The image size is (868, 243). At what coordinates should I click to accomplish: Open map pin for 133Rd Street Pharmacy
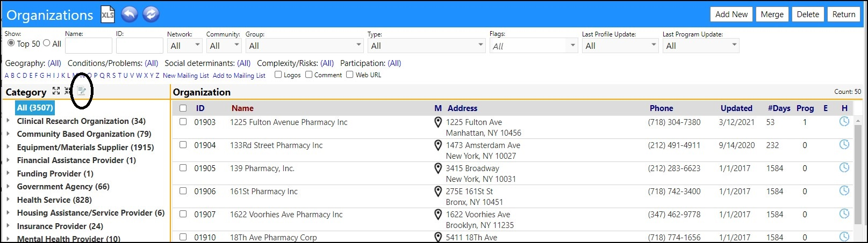coord(438,145)
